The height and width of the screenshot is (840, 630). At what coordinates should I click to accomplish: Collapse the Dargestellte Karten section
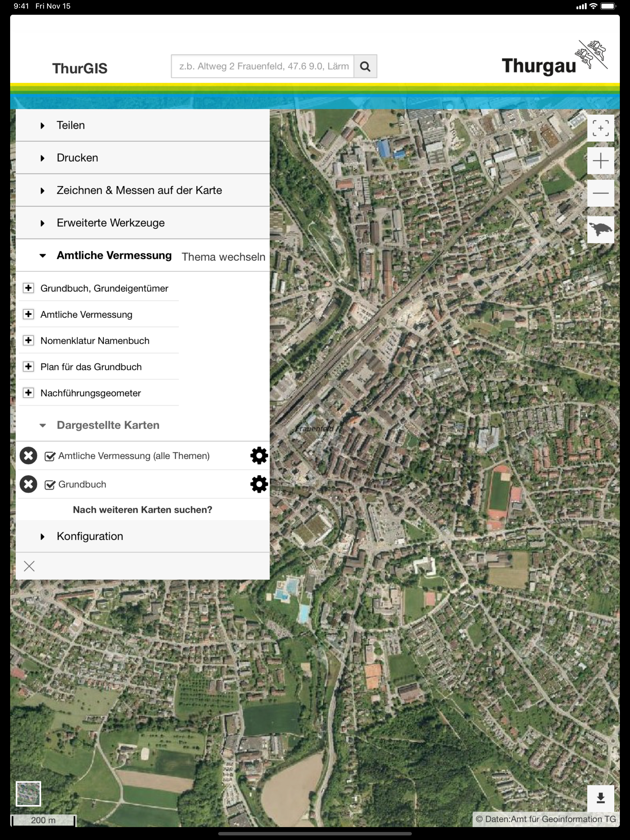coord(143,425)
